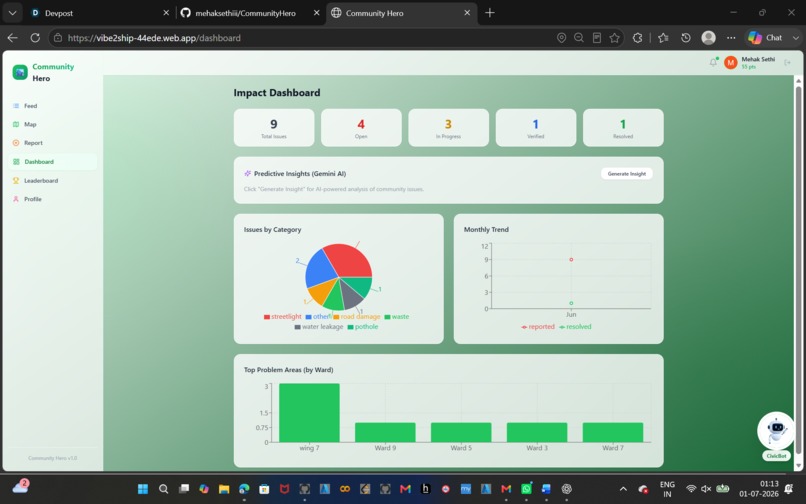Close the Devpost tab
This screenshot has height=504, width=806.
click(x=166, y=13)
